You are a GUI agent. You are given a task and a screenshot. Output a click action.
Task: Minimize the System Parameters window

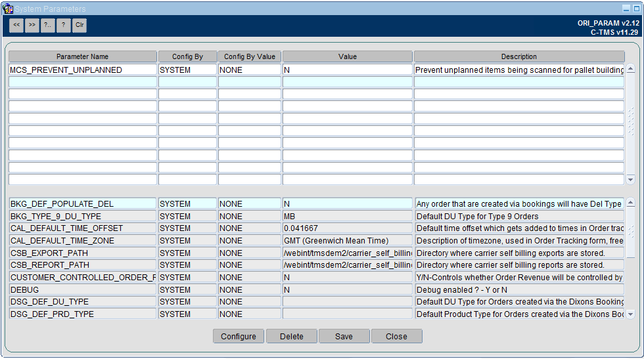point(626,9)
